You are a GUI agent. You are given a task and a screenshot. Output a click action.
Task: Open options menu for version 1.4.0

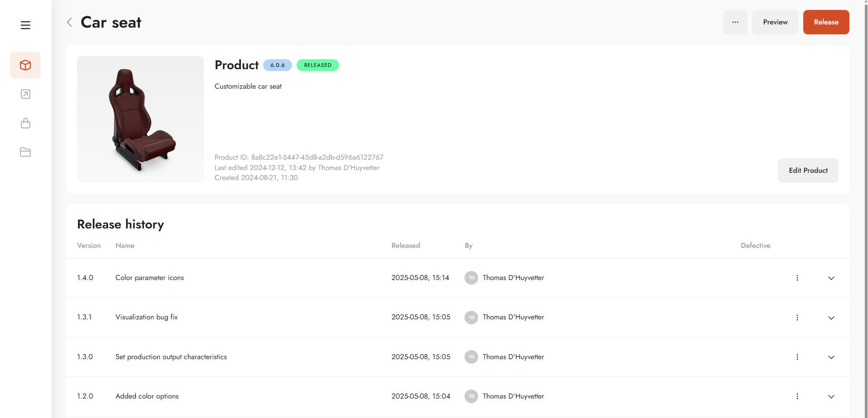[797, 278]
